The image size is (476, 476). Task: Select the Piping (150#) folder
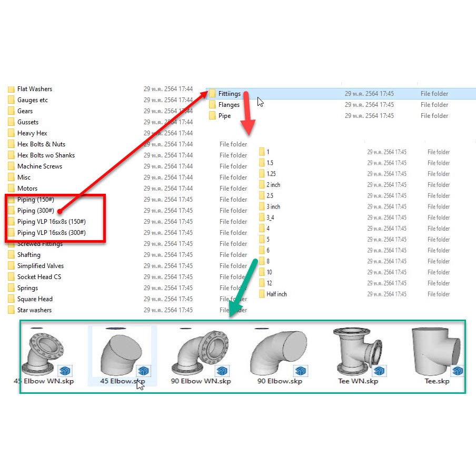tap(35, 200)
